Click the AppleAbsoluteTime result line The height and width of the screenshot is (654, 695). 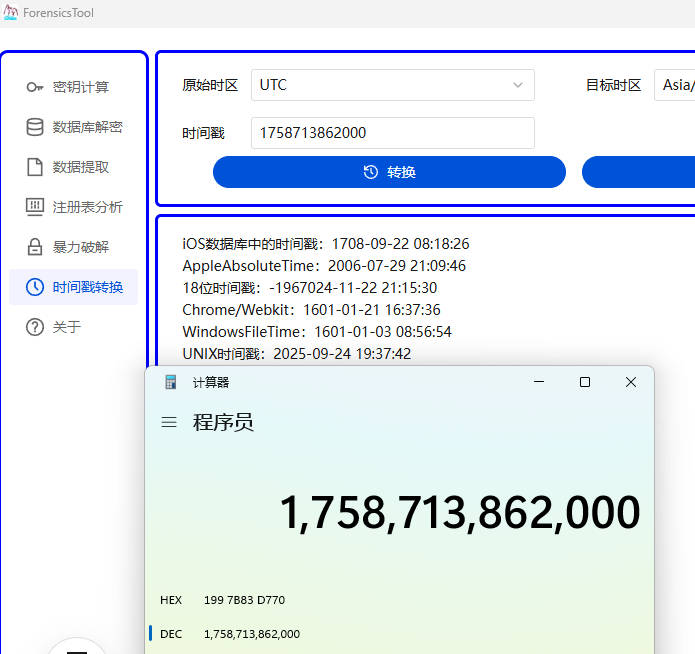coord(324,266)
